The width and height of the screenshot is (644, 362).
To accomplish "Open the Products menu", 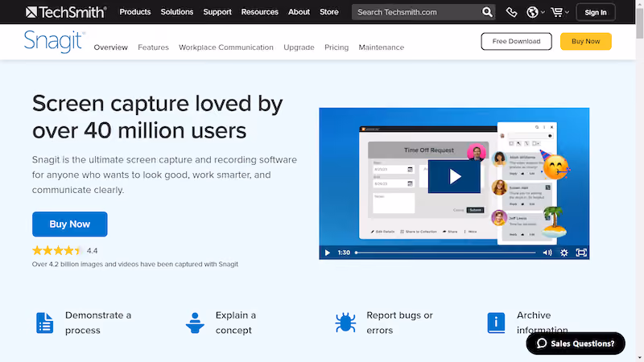I will click(135, 12).
